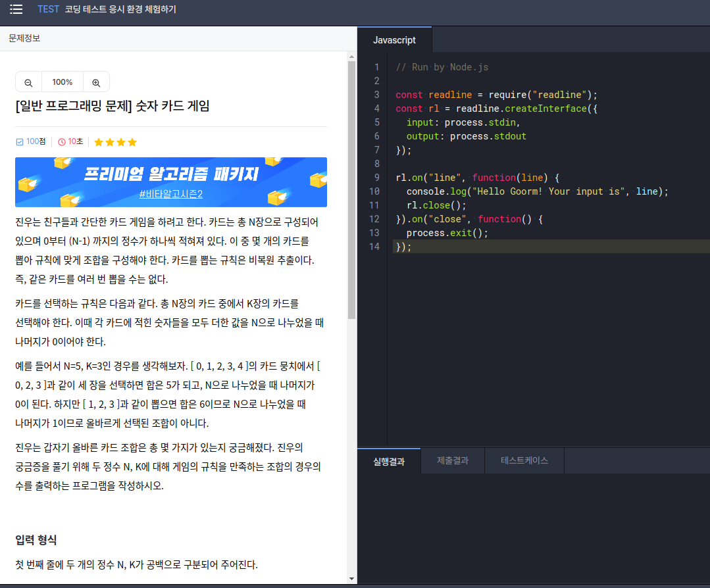Image resolution: width=710 pixels, height=588 pixels.
Task: Click the TEST logo text
Action: point(49,9)
